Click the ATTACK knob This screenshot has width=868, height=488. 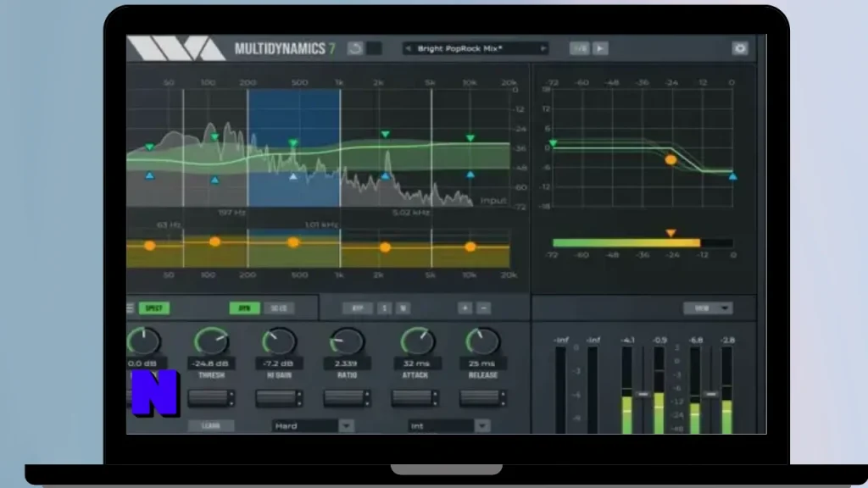point(417,341)
